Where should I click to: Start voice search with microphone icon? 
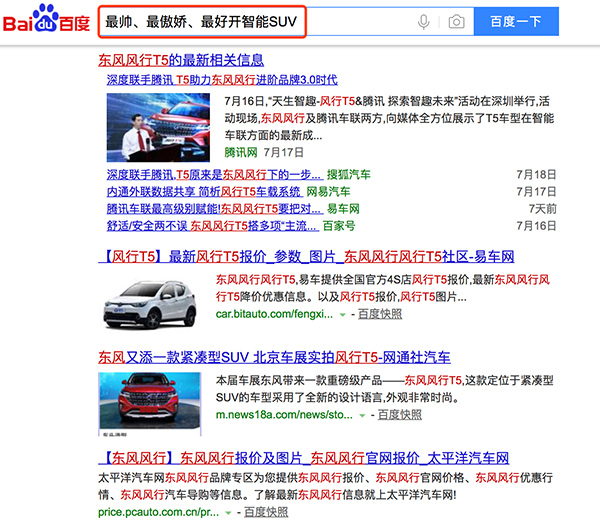click(x=423, y=21)
